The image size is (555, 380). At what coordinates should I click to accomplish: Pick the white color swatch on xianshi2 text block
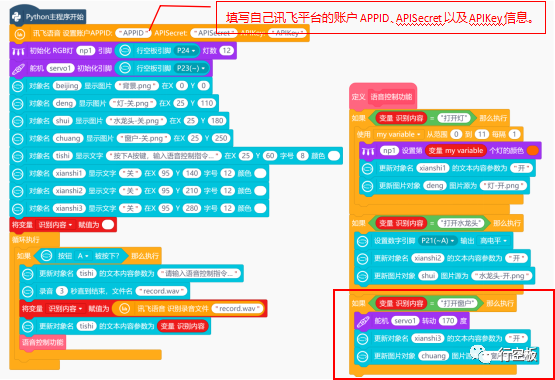tap(260, 191)
